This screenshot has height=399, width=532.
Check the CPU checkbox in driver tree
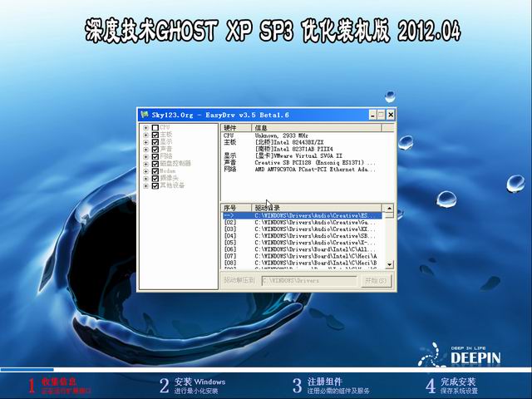155,127
